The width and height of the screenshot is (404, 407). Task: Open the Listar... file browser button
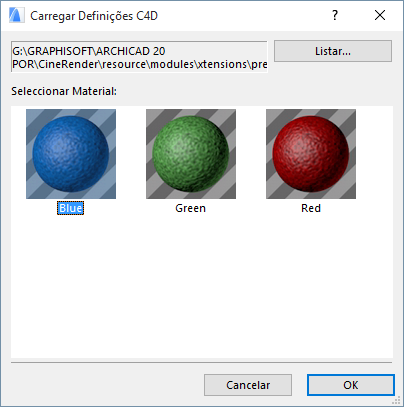pyautogui.click(x=333, y=51)
